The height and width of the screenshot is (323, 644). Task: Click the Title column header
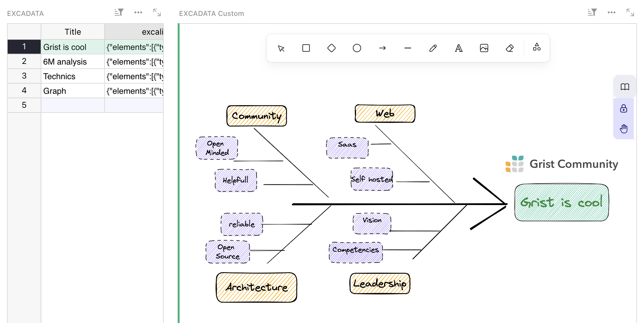pyautogui.click(x=72, y=32)
